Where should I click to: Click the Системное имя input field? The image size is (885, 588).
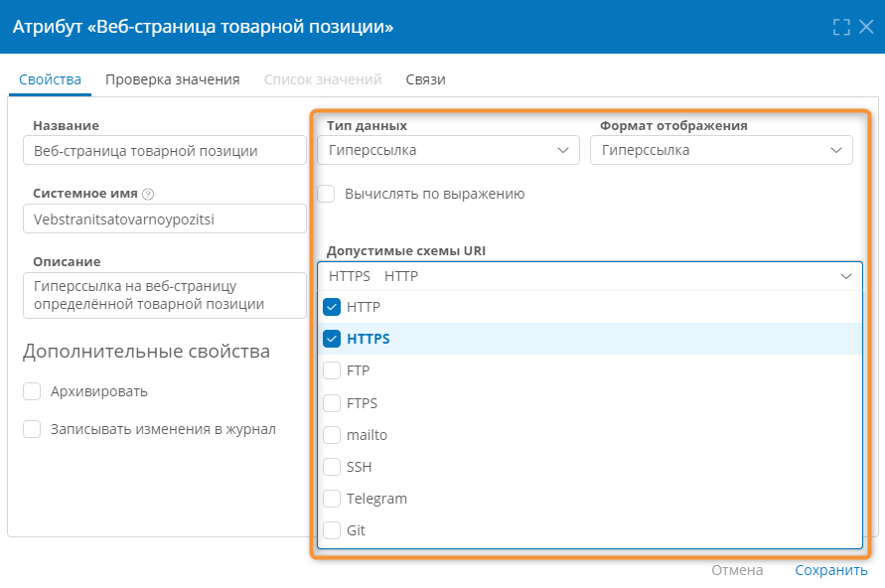point(165,219)
